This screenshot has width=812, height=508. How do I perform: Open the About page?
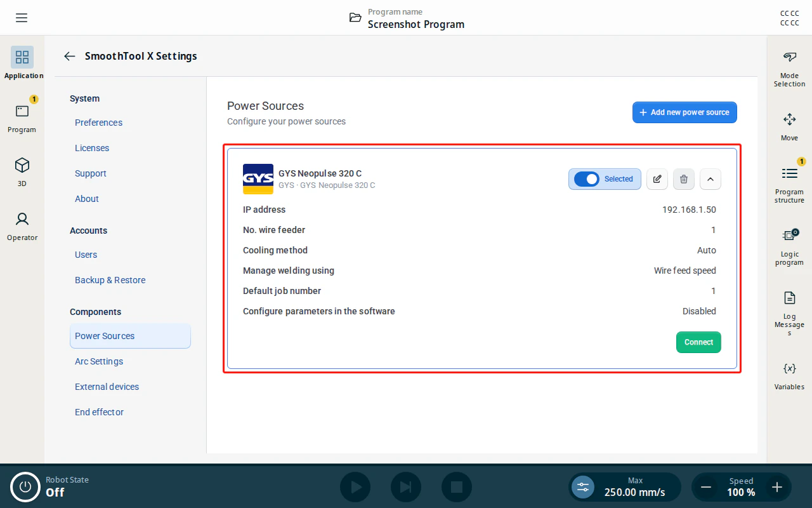click(x=87, y=199)
